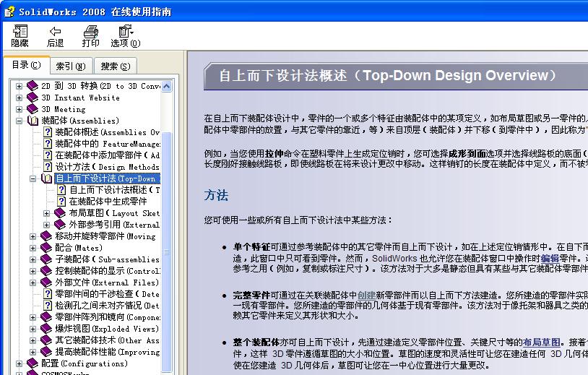Collapse the 装配体 (Assemblies) node

[19, 121]
